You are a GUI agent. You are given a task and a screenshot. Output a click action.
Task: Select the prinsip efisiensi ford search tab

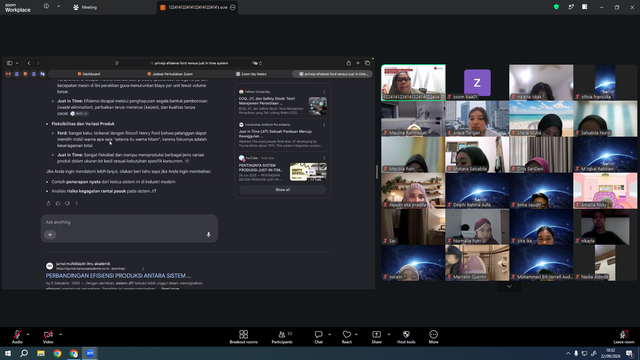(332, 74)
